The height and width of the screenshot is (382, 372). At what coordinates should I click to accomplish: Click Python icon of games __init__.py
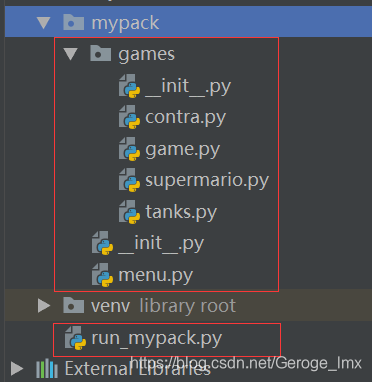130,86
